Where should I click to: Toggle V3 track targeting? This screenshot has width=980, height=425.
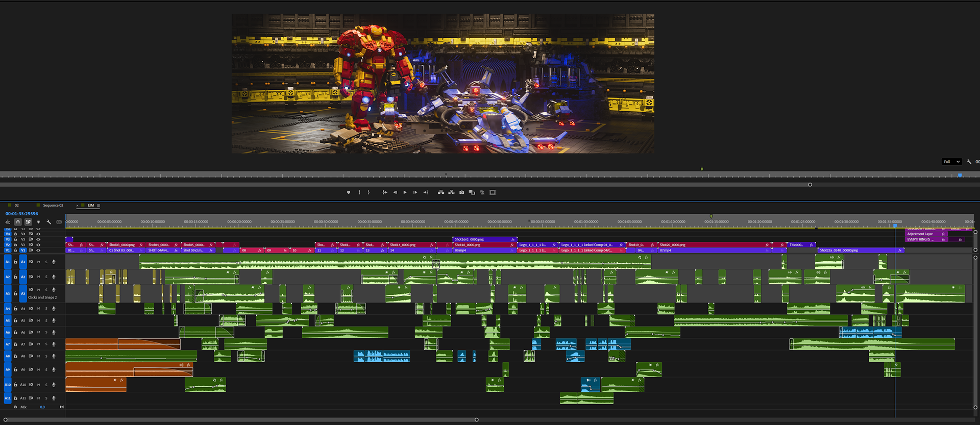point(23,239)
